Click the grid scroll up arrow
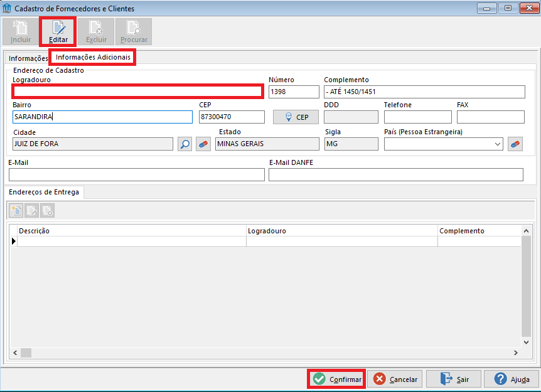The height and width of the screenshot is (392, 541). [x=526, y=231]
